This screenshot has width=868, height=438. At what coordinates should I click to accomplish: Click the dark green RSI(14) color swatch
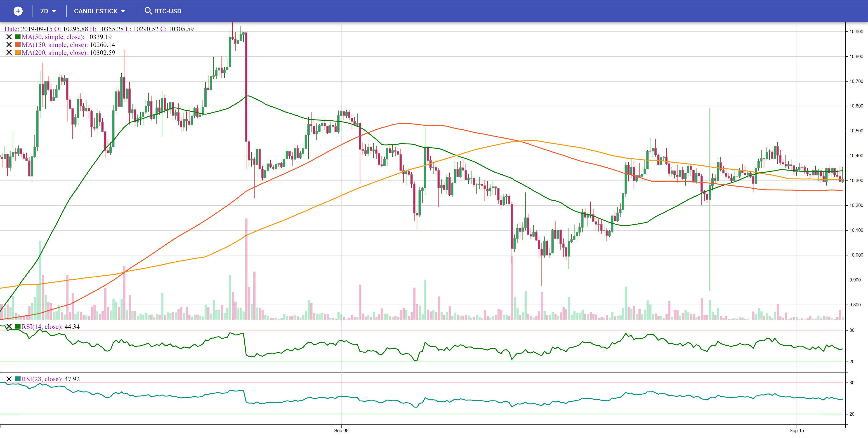(18, 327)
